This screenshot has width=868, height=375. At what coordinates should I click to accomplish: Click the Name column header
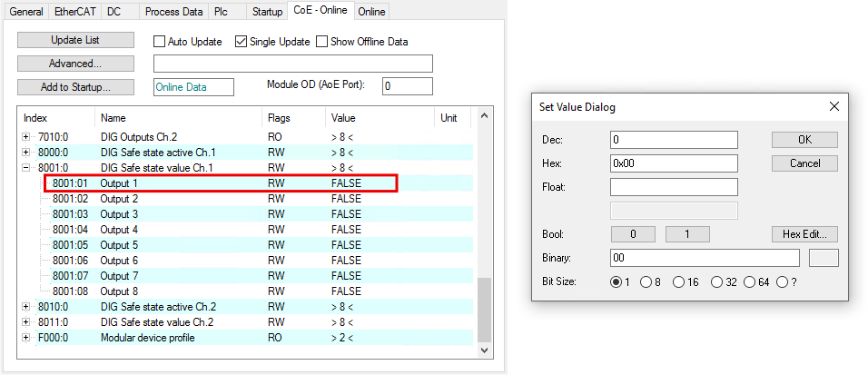pos(178,118)
